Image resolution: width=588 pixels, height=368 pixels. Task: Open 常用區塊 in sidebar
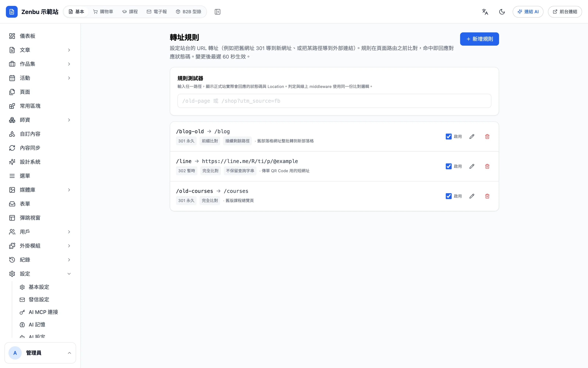pos(40,106)
